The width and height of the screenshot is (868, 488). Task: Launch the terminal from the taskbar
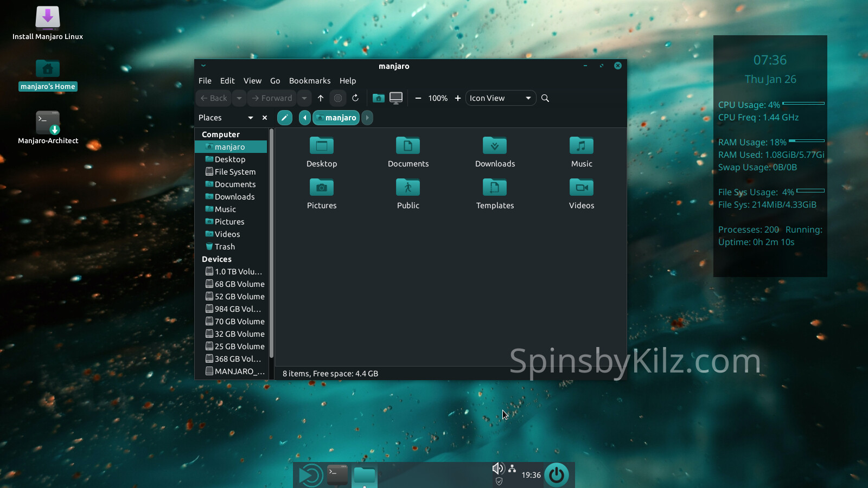click(337, 475)
